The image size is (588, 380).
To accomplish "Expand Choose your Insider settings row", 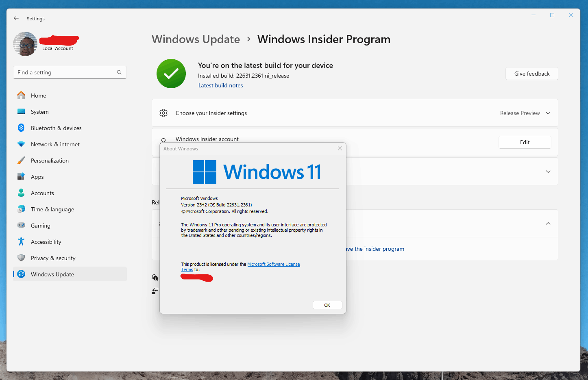I will coord(355,113).
